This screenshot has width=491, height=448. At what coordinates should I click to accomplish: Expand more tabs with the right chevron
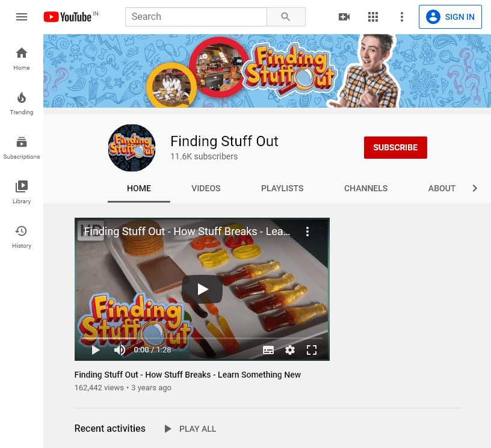(x=475, y=188)
